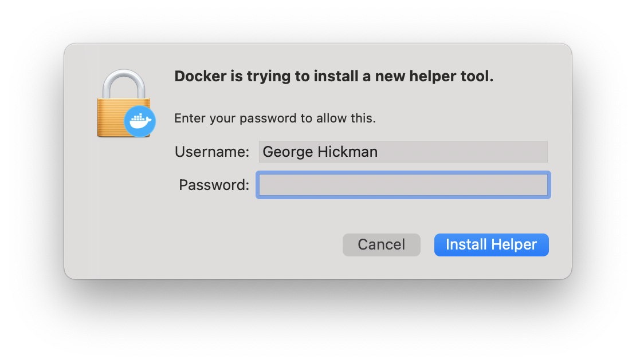Click the Username label
Screen dimensions: 636x364
[211, 151]
